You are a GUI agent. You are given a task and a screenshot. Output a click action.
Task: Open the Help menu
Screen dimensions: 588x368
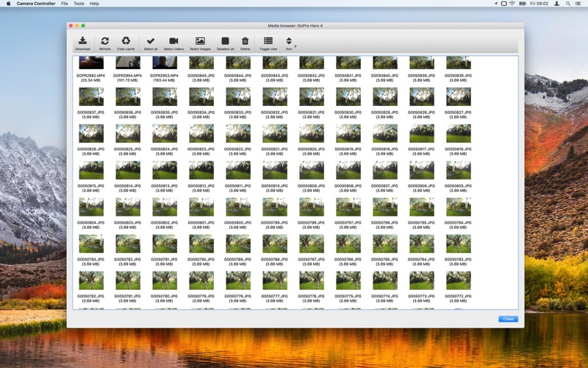point(94,4)
